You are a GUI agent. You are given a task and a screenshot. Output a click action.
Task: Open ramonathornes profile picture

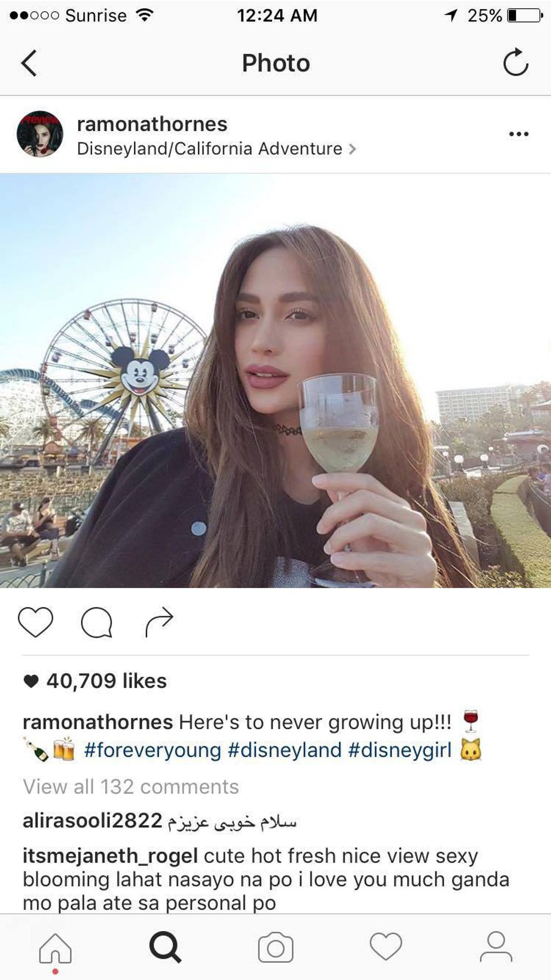point(40,134)
